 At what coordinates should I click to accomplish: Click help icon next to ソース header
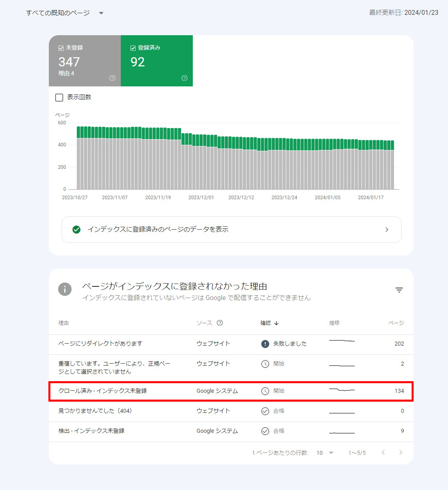click(x=220, y=323)
